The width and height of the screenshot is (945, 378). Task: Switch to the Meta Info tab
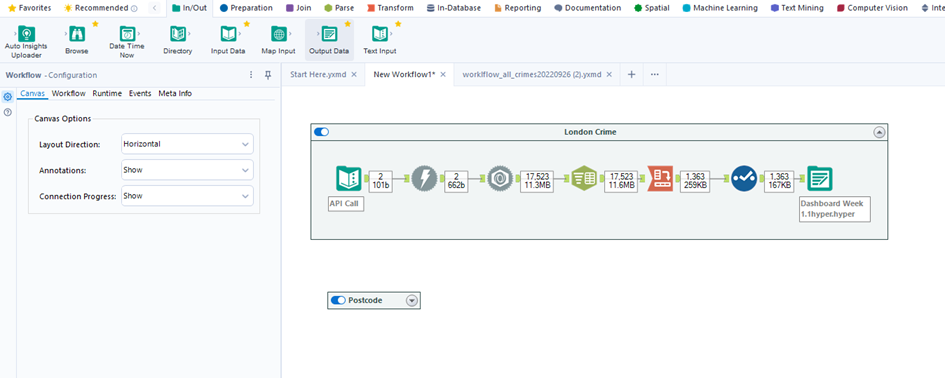tap(175, 93)
